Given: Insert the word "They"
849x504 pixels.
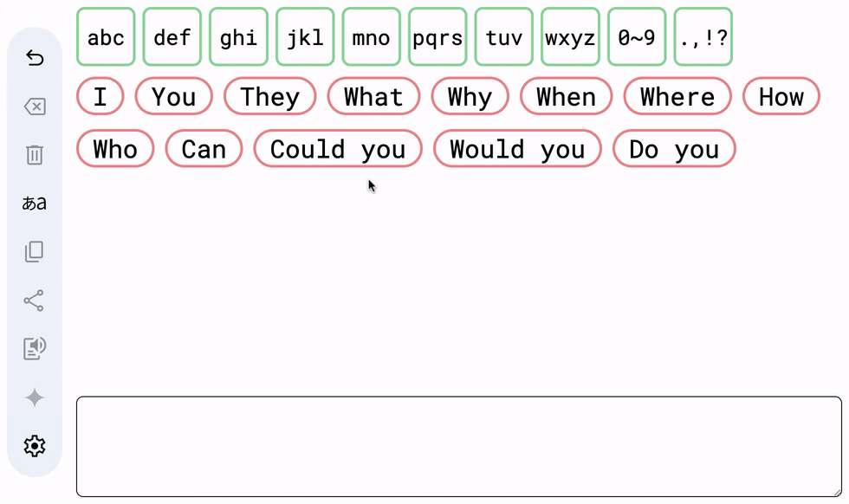Looking at the screenshot, I should pyautogui.click(x=270, y=96).
